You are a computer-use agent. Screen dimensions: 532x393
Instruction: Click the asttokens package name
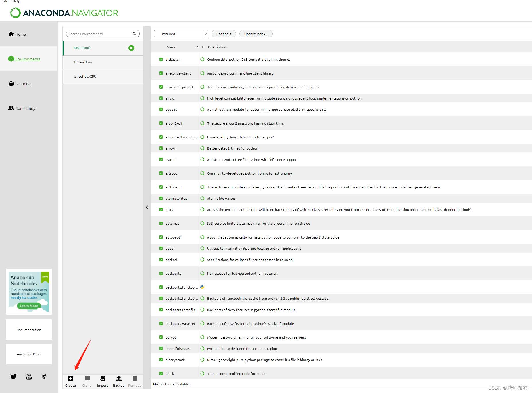click(x=173, y=187)
